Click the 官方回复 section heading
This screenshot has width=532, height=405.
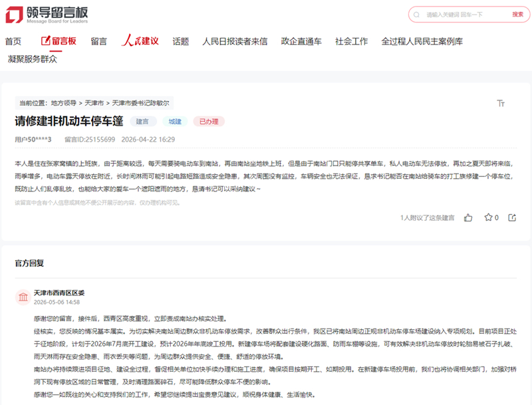(29, 263)
